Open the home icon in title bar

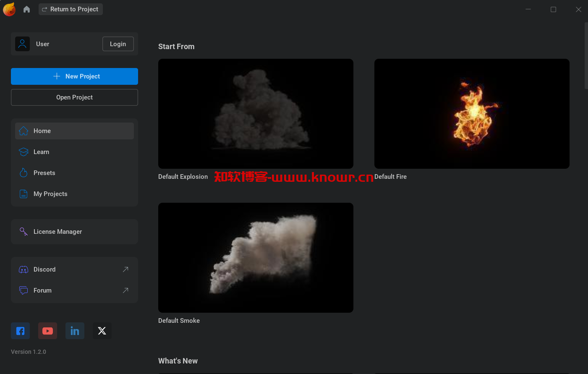(26, 9)
